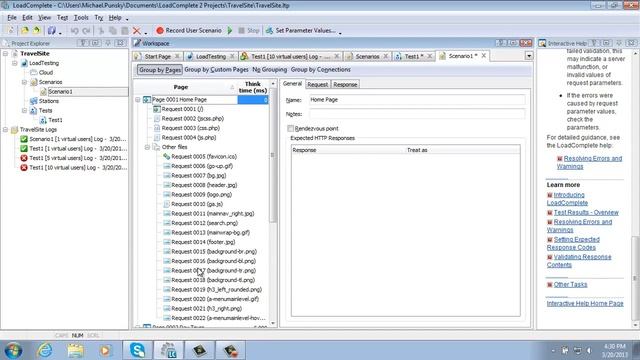Click the Redo toolbar icon
The width and height of the screenshot is (640, 360).
point(86,31)
